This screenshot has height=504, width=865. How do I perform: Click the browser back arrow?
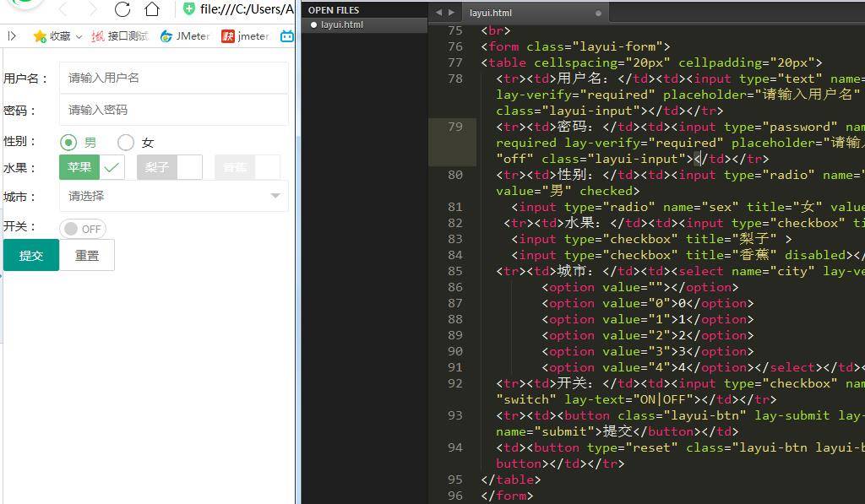click(63, 9)
